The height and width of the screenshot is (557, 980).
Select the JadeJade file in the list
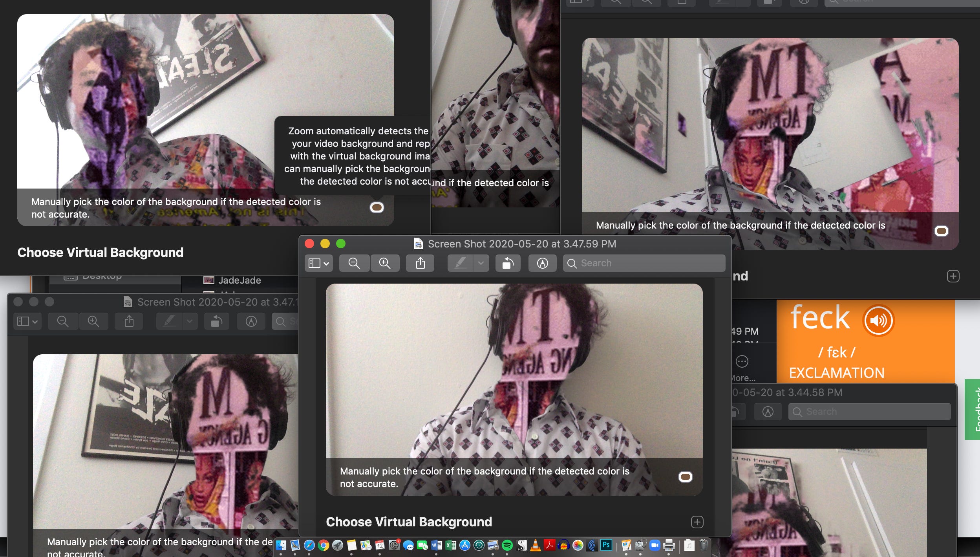tap(239, 280)
